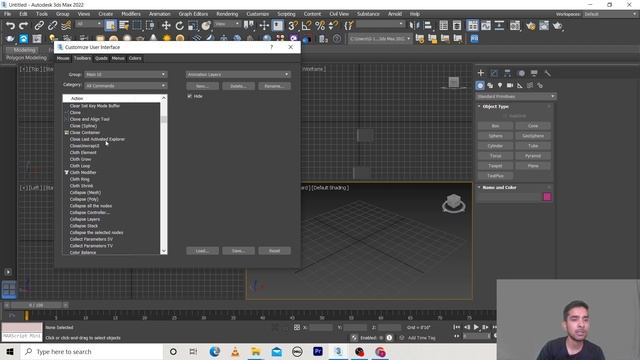Click the Rename... button in dialog
The width and height of the screenshot is (640, 360).
[274, 86]
